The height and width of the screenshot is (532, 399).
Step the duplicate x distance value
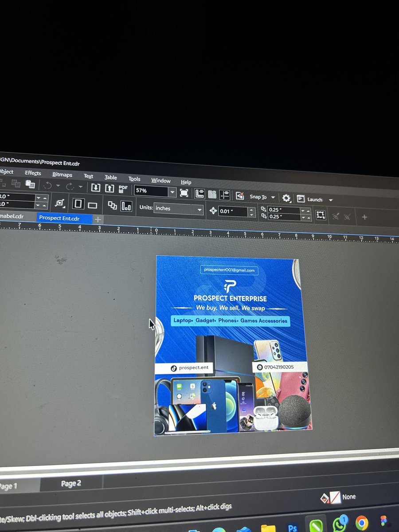coord(306,211)
